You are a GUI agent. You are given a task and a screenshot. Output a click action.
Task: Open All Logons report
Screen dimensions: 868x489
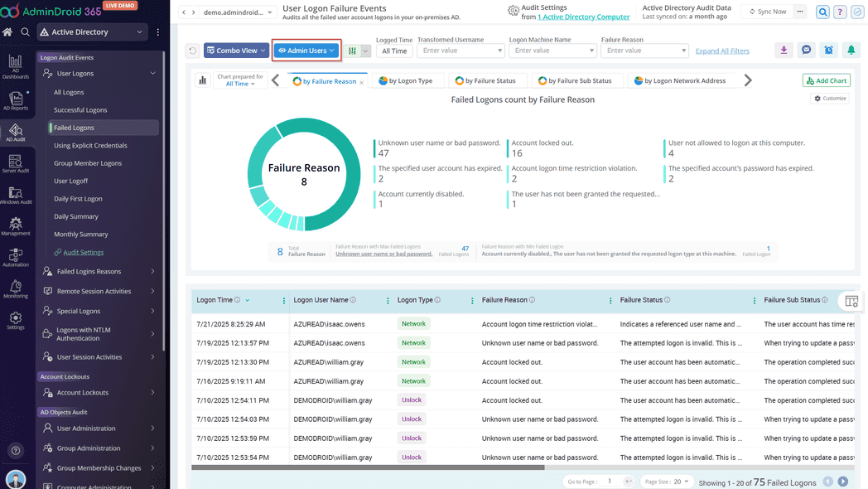pyautogui.click(x=69, y=92)
